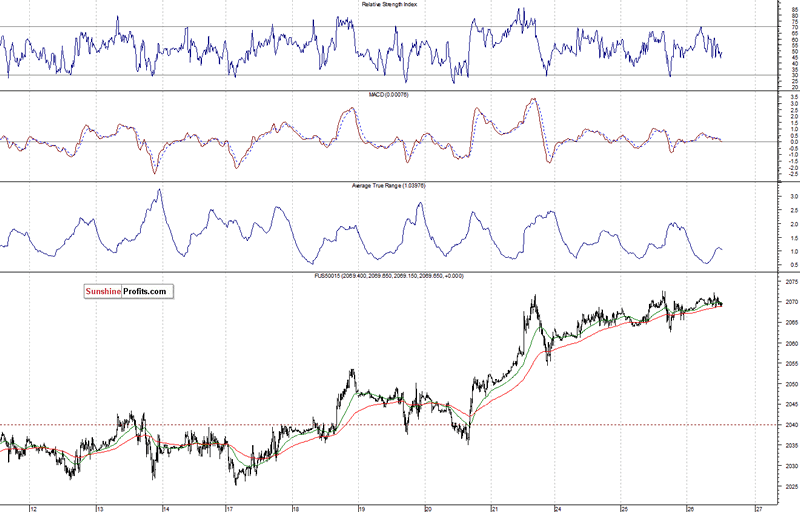Click the MACD zero baseline
800x512 pixels.
[388, 142]
